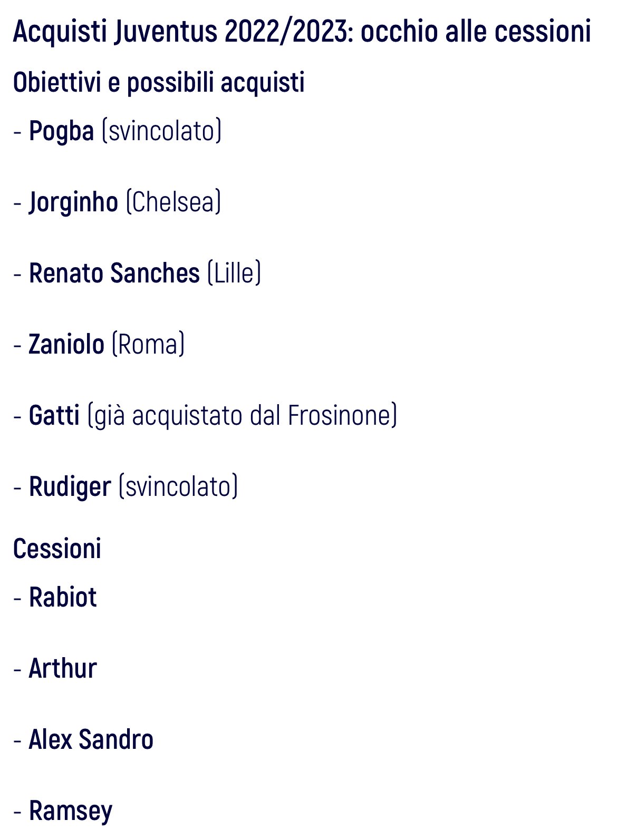
Task: Select the name Arthur
Action: 63,669
